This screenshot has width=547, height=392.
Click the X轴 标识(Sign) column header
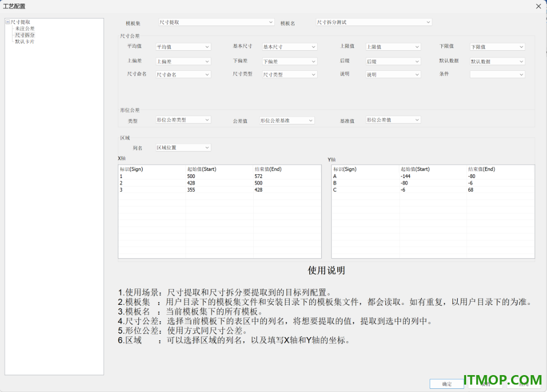pyautogui.click(x=152, y=169)
